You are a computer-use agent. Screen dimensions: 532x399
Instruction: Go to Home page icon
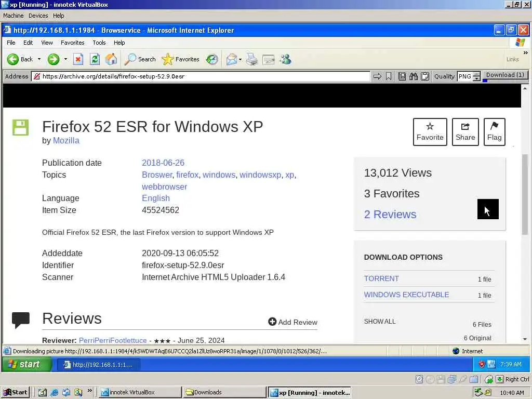[111, 59]
